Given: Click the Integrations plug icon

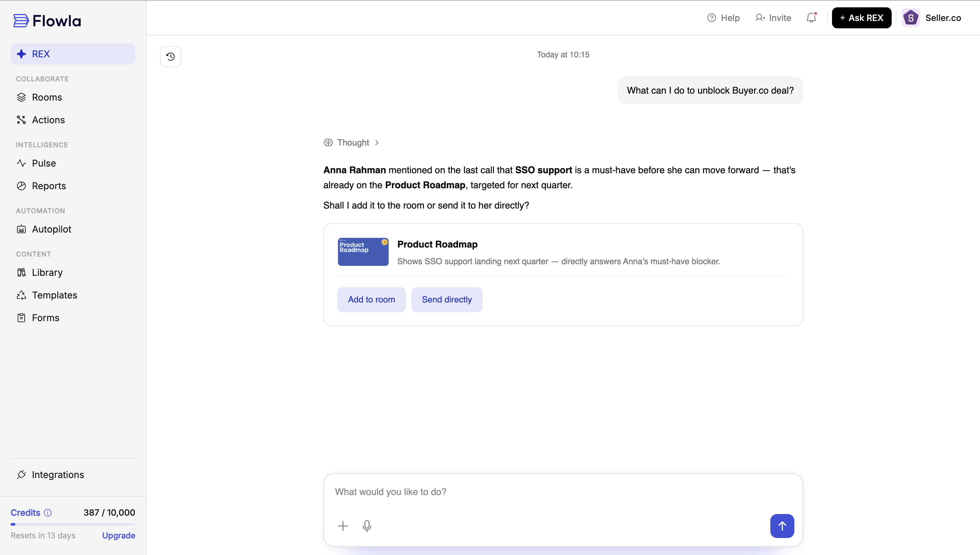Looking at the screenshot, I should click(x=21, y=475).
